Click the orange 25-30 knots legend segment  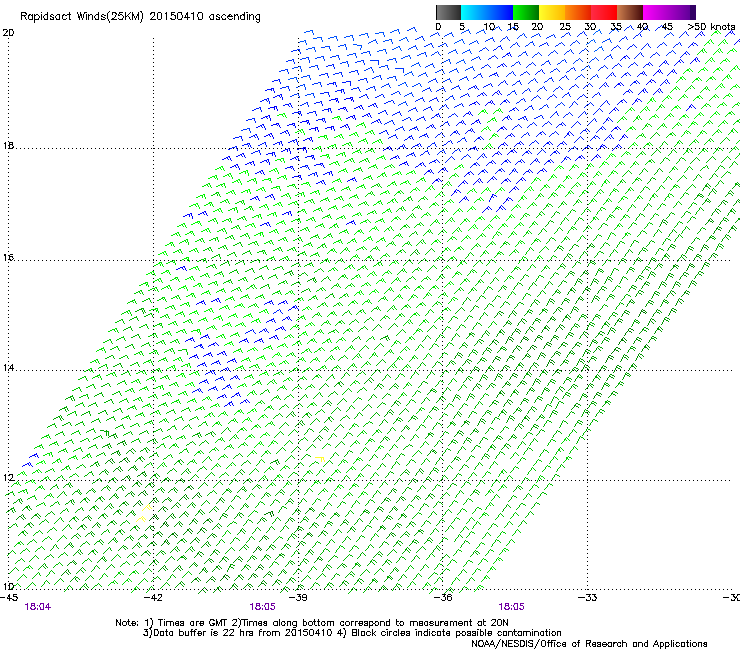pyautogui.click(x=578, y=12)
